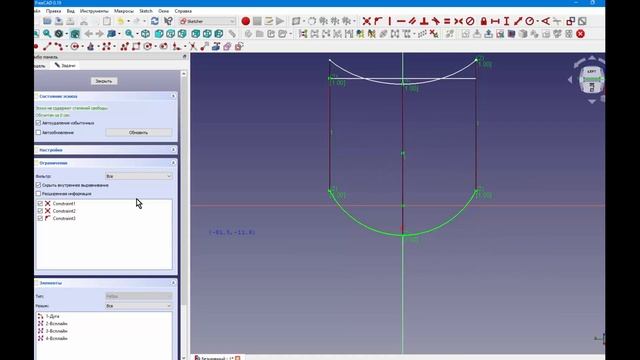Open the constraints filter dropdown
Image resolution: width=640 pixels, height=360 pixels.
(139, 176)
